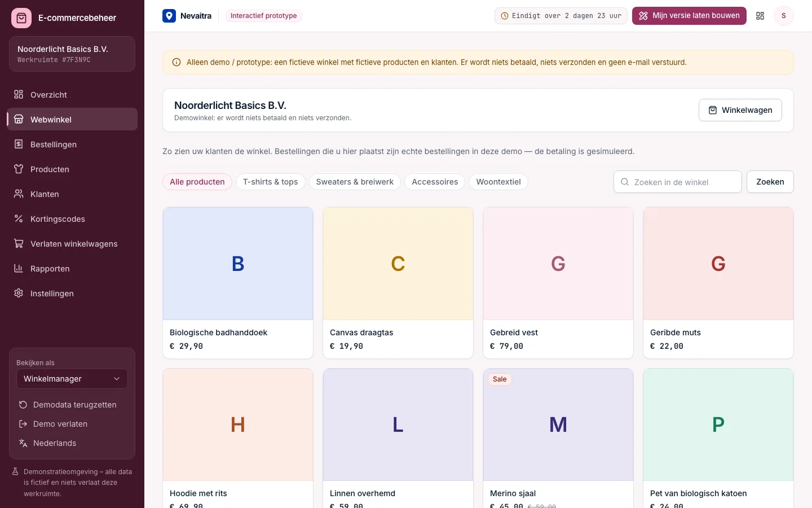Filter by T-shirts & tops category
Screen dimensions: 812x508
tap(271, 182)
